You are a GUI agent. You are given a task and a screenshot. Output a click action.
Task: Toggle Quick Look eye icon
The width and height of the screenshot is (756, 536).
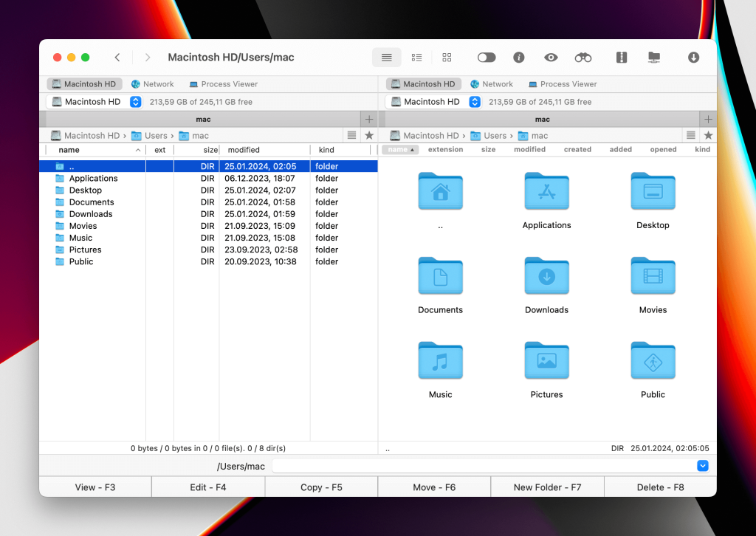pos(551,58)
